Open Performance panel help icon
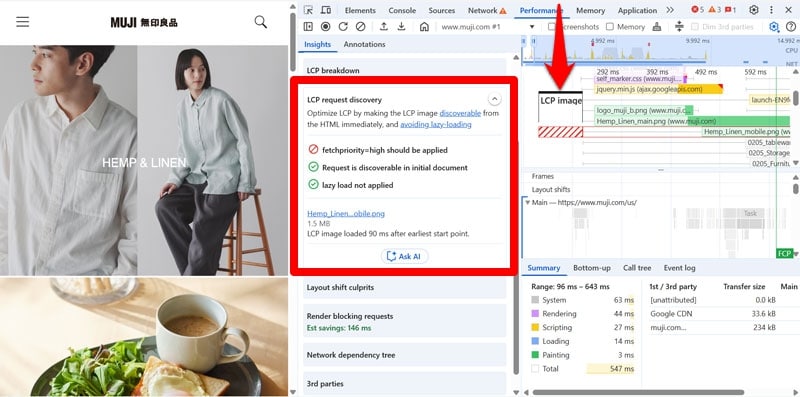Viewport: 800px width, 397px height. coord(791,27)
